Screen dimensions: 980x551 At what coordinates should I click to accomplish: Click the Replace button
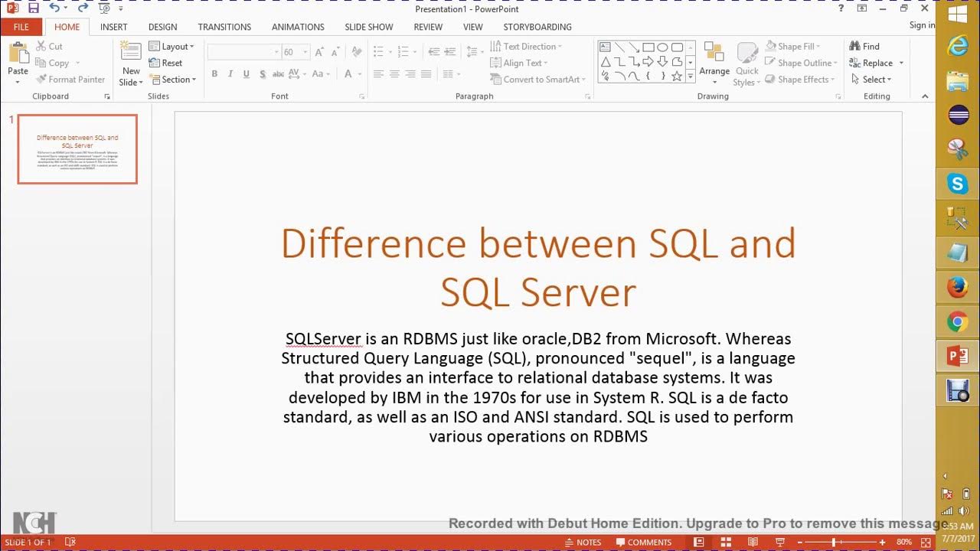[x=871, y=63]
